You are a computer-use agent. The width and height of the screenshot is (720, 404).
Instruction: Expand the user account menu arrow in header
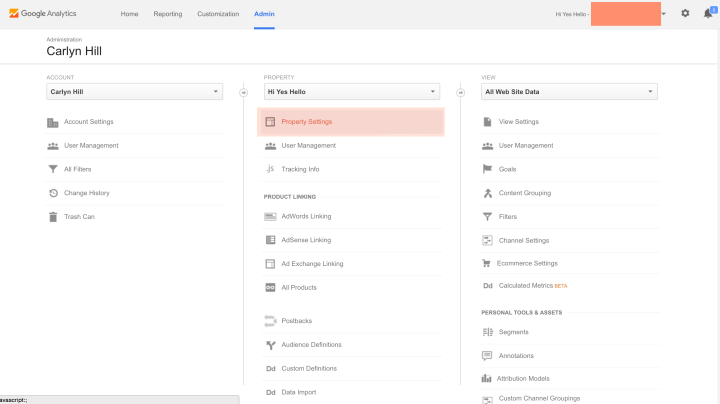click(x=664, y=14)
